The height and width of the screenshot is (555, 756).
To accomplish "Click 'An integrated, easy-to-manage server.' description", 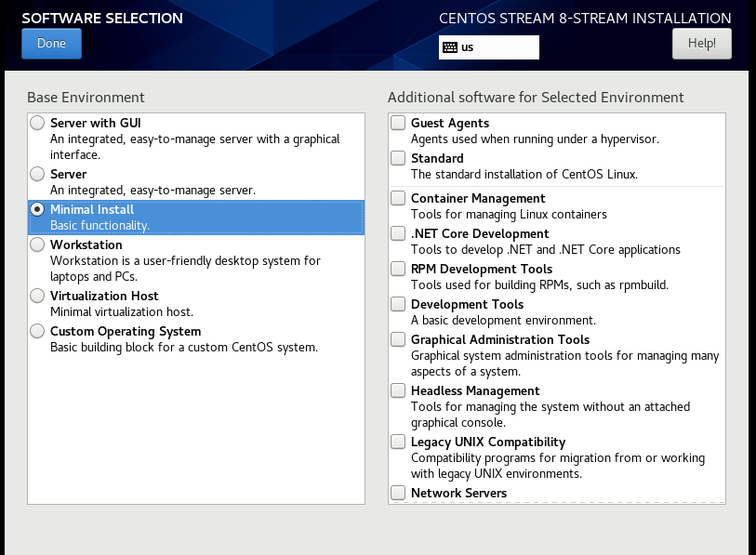I will coord(153,191).
